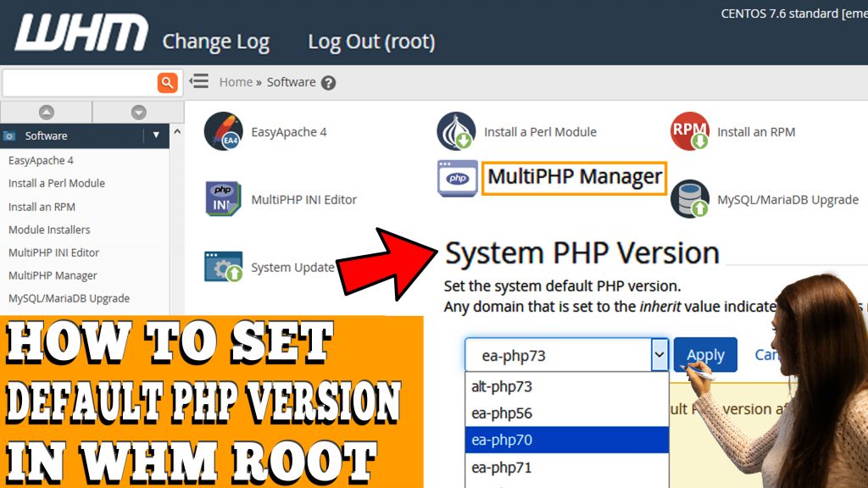Select ea-php56 from the version list

504,413
